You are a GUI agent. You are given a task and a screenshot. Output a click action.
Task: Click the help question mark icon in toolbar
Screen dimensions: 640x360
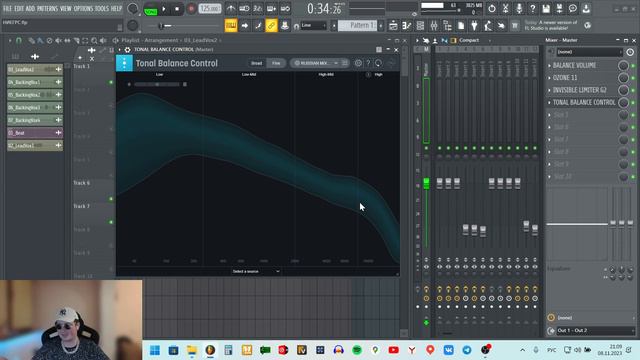(532, 9)
